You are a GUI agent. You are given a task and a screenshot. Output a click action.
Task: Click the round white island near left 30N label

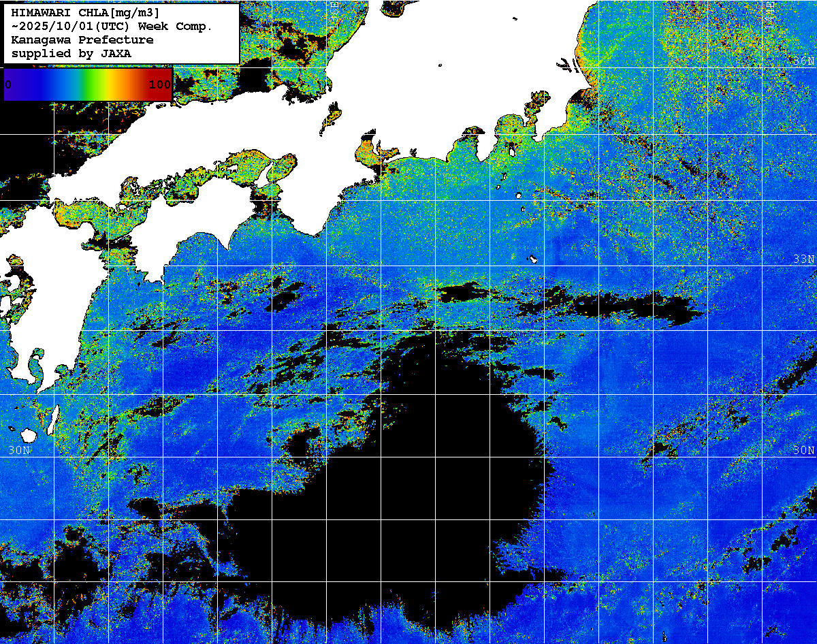(x=29, y=434)
